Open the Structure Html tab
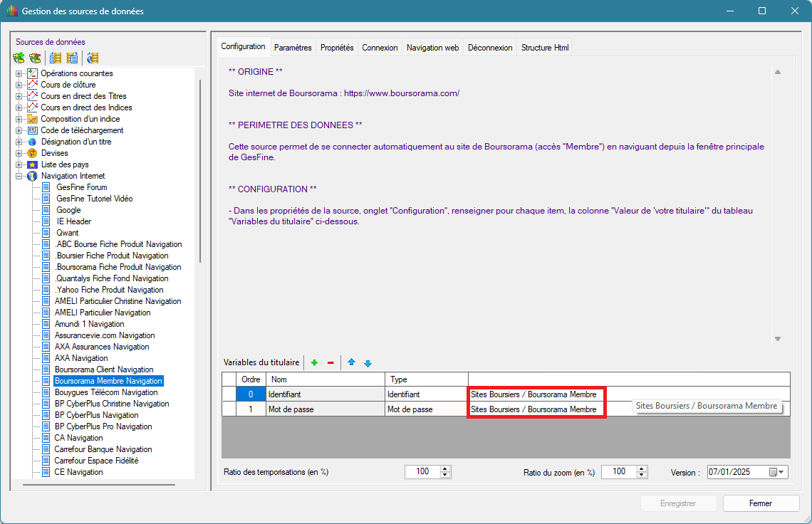The image size is (812, 524). [545, 48]
